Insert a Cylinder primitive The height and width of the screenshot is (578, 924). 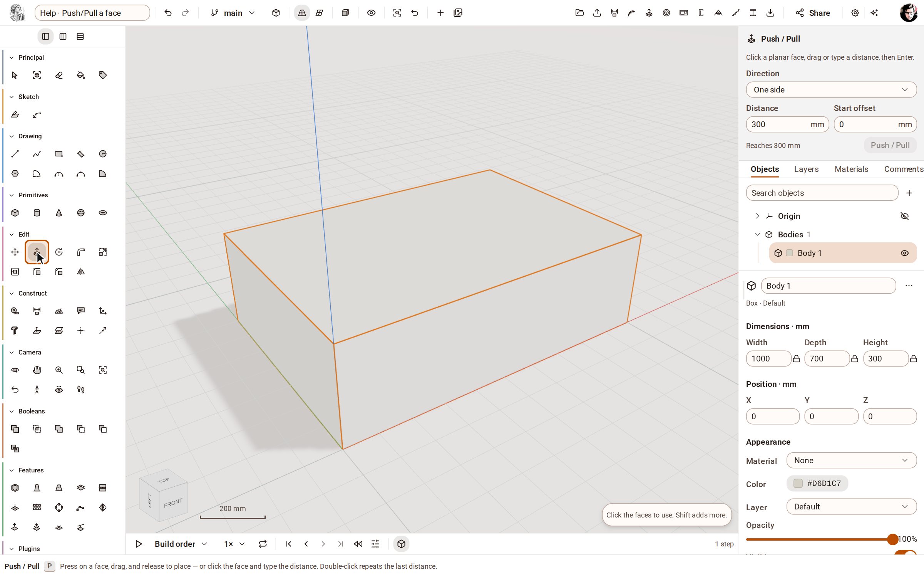[x=37, y=213]
